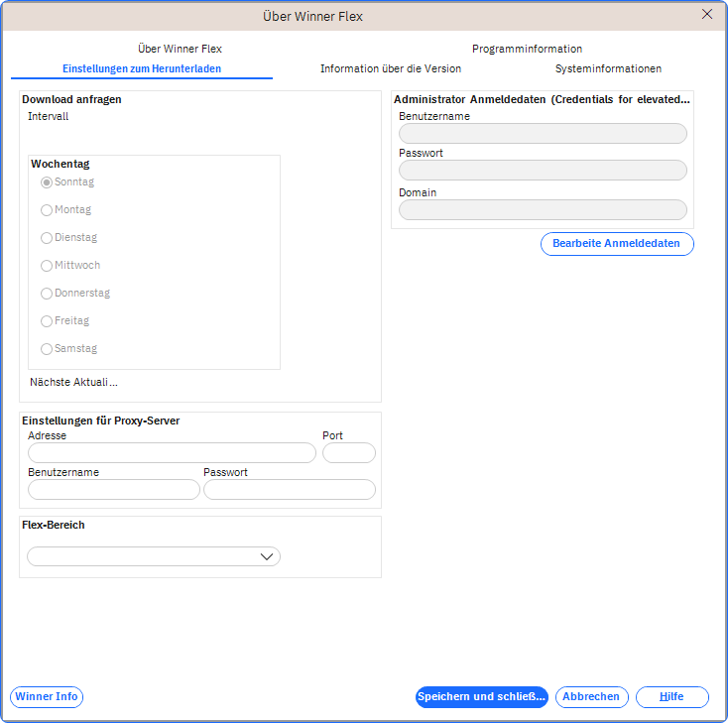The height and width of the screenshot is (723, 728).
Task: Cancel with the Abbrechen button
Action: (591, 697)
